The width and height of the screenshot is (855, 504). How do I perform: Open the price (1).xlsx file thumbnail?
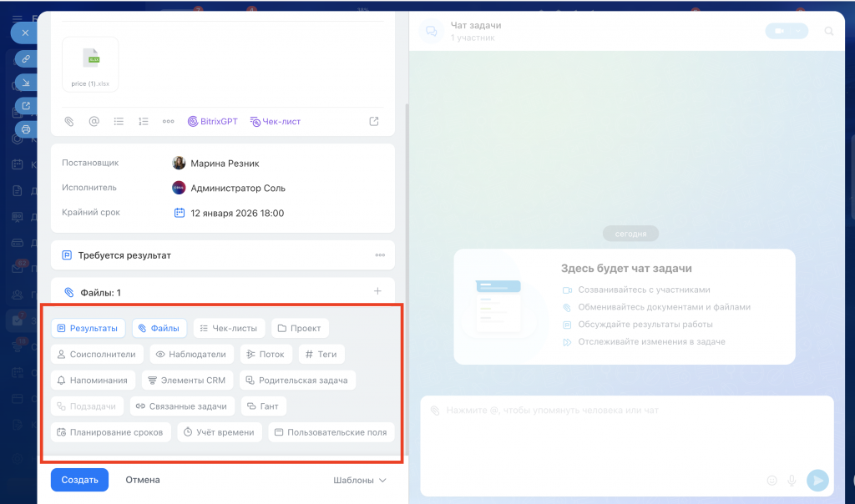tap(90, 63)
